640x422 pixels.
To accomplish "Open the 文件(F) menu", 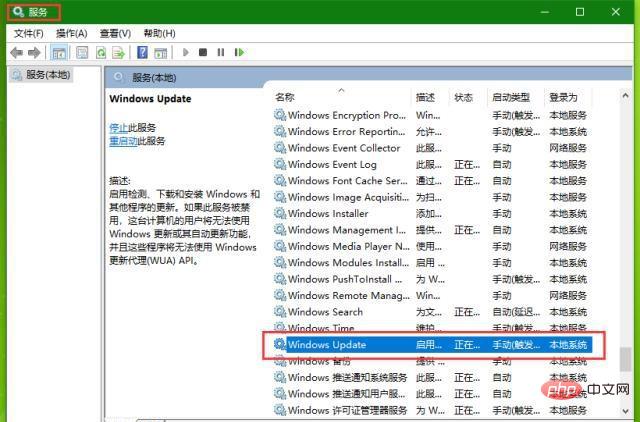I will pyautogui.click(x=29, y=33).
